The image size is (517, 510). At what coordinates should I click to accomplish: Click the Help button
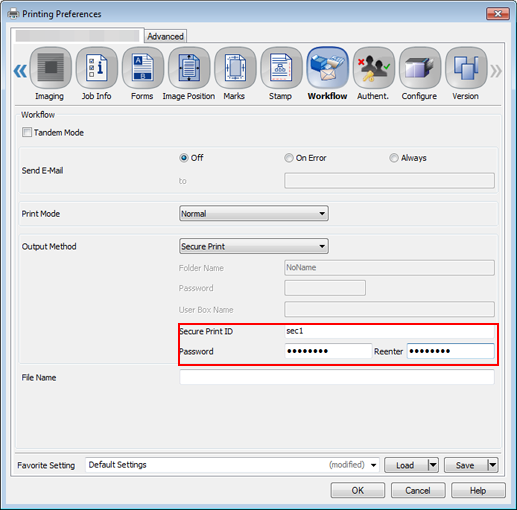[478, 490]
